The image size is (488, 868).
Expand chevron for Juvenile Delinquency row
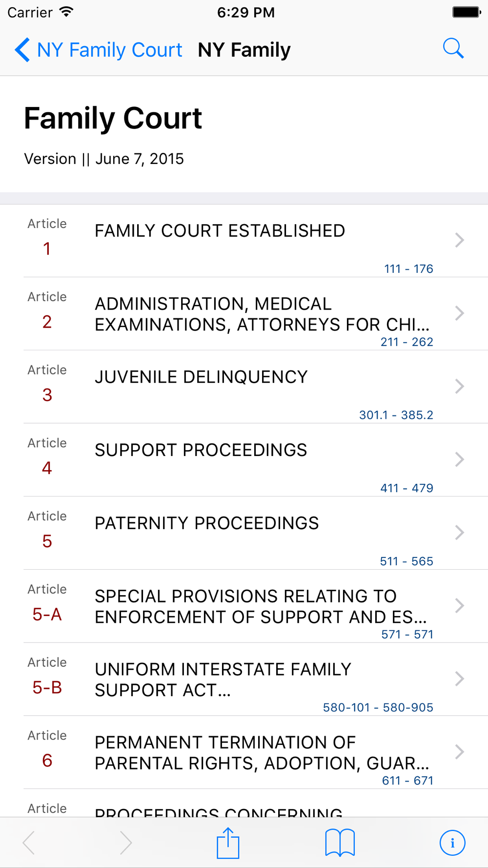459,386
